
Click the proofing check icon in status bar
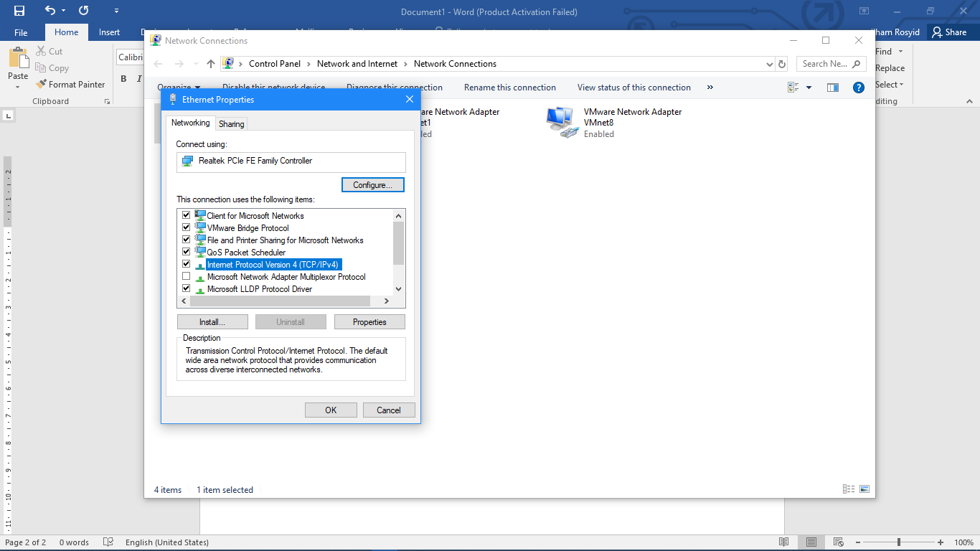click(108, 542)
